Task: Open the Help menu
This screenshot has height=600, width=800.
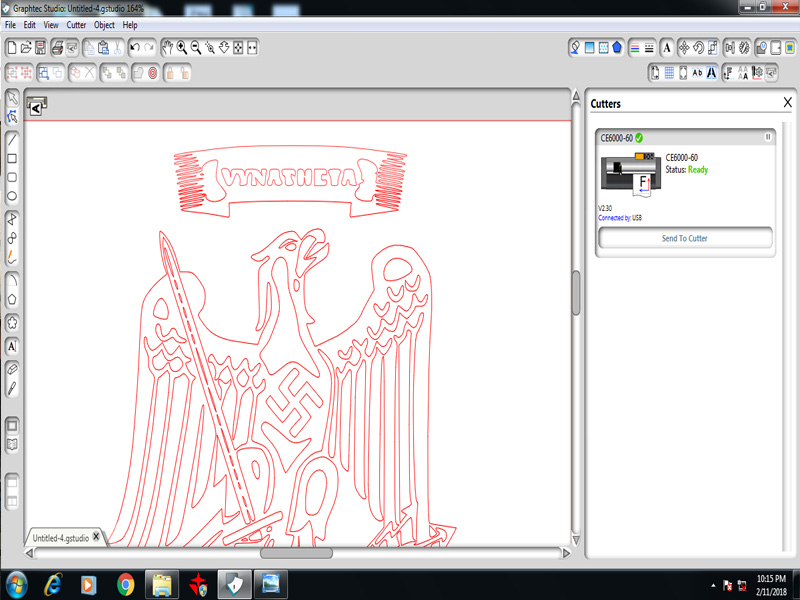Action: (130, 25)
